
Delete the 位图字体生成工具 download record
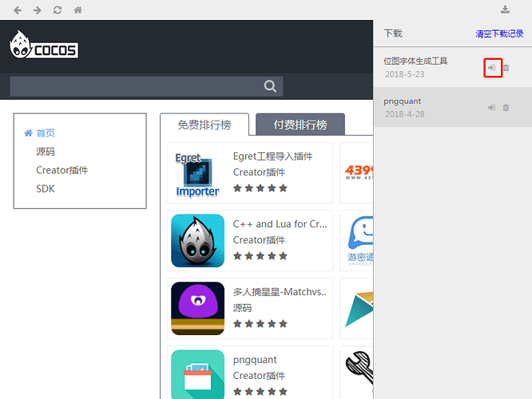click(506, 68)
